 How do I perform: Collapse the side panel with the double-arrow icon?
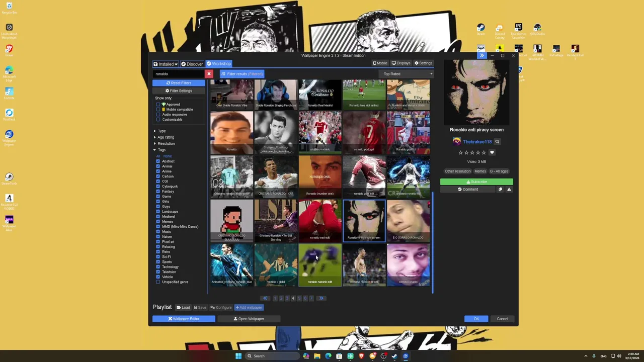tap(481, 55)
